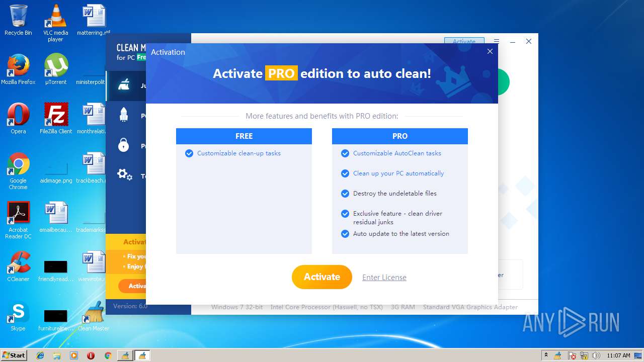Open the Windows Start menu
The height and width of the screenshot is (362, 644).
coord(14,355)
